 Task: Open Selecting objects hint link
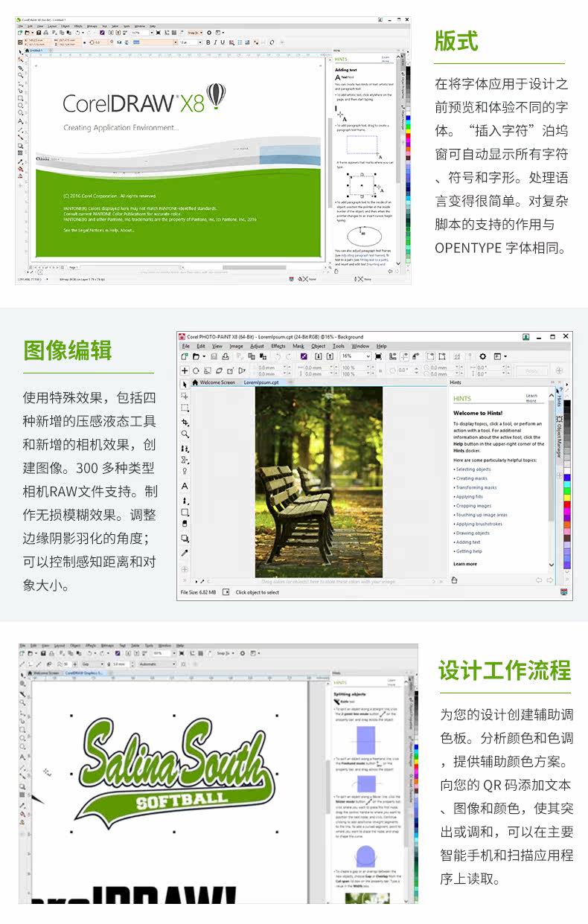[x=473, y=469]
